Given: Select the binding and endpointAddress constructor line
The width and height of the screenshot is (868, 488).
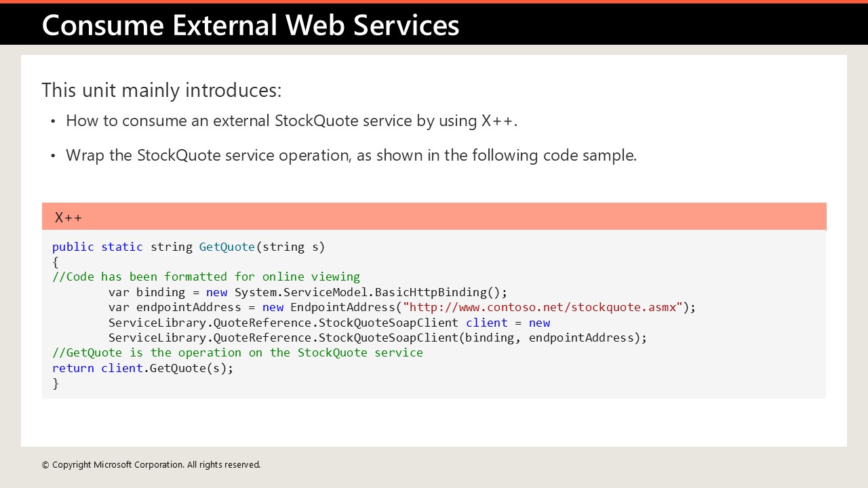Looking at the screenshot, I should [x=378, y=338].
